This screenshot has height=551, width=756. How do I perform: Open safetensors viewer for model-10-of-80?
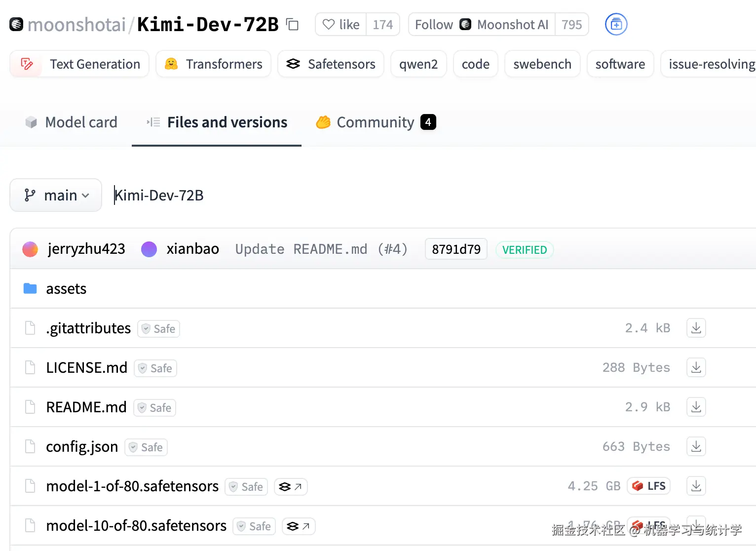(299, 526)
